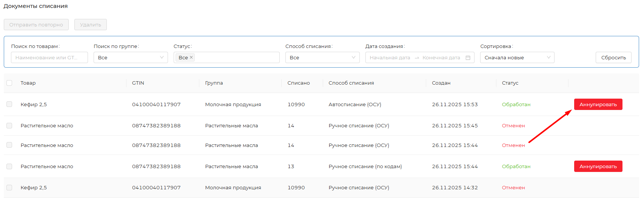Screen dimensions: 644x198
Task: Tick checkbox of Кефир 2,5 row created 14:32
Action: (x=9, y=187)
